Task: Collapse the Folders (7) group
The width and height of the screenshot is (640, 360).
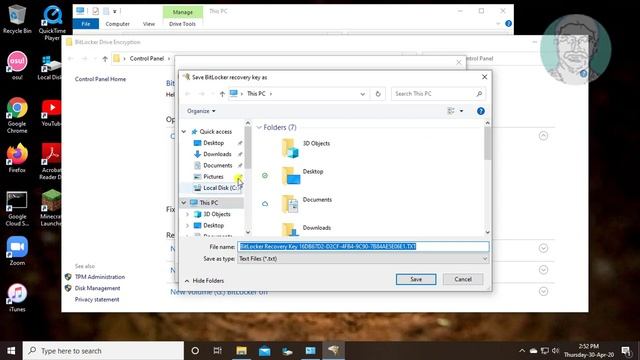Action: point(259,127)
